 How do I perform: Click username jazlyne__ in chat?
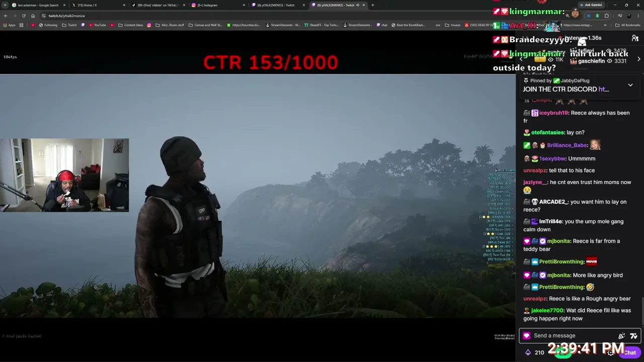point(535,182)
